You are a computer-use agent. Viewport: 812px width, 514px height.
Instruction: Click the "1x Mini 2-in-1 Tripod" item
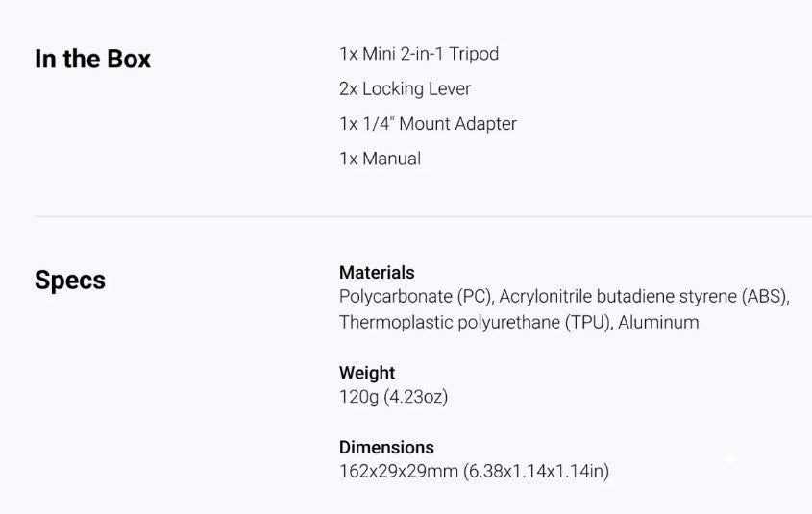click(419, 54)
